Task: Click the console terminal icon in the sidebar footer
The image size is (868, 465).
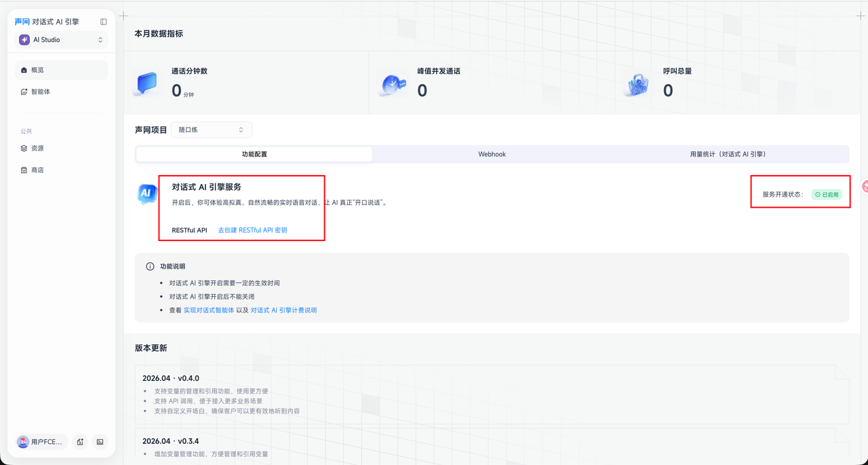Action: 100,442
